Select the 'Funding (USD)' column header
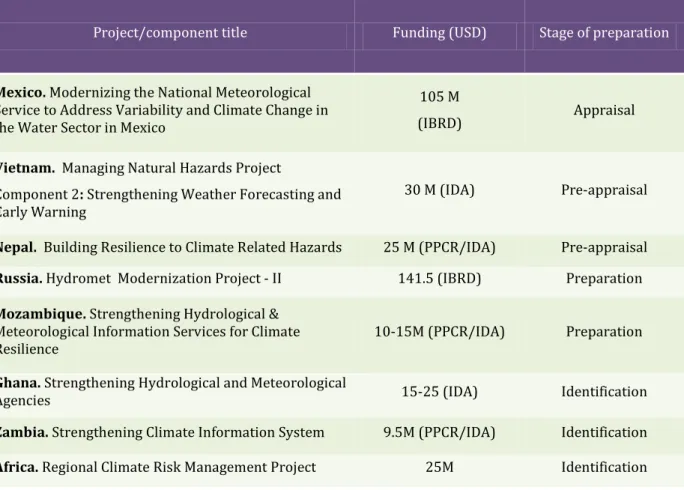Screen dimensions: 684x490 click(x=439, y=33)
